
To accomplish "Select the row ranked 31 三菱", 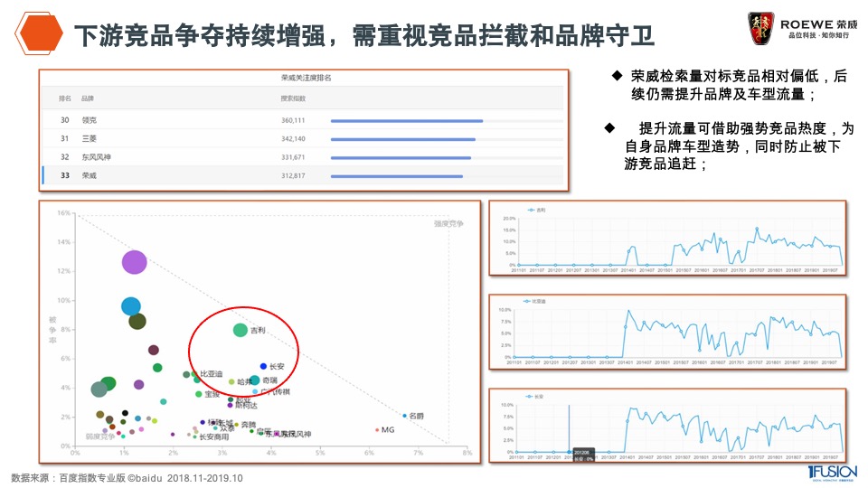I will pos(303,138).
